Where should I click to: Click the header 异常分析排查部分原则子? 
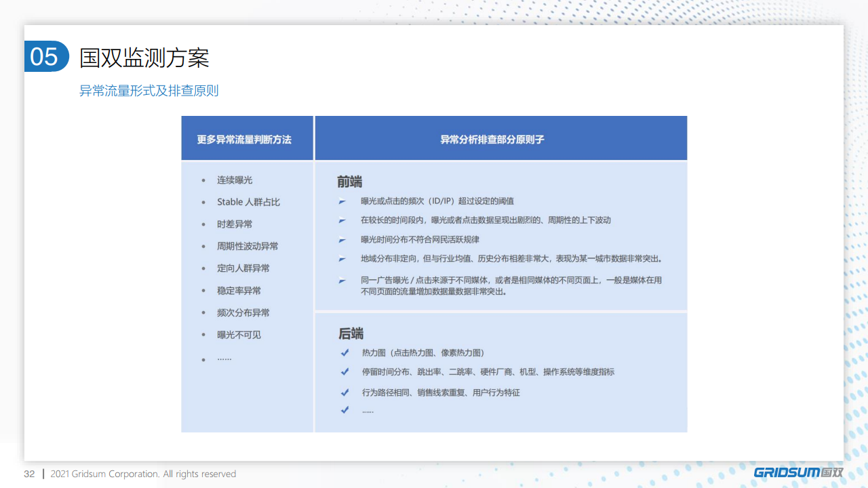[x=492, y=140]
